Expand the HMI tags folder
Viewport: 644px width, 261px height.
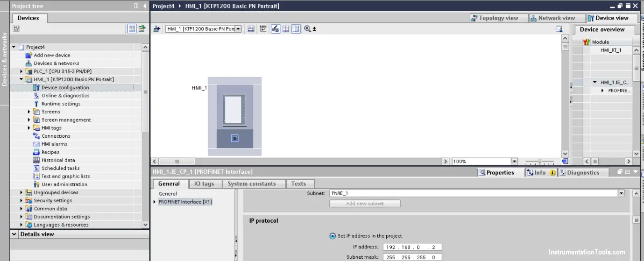point(29,128)
